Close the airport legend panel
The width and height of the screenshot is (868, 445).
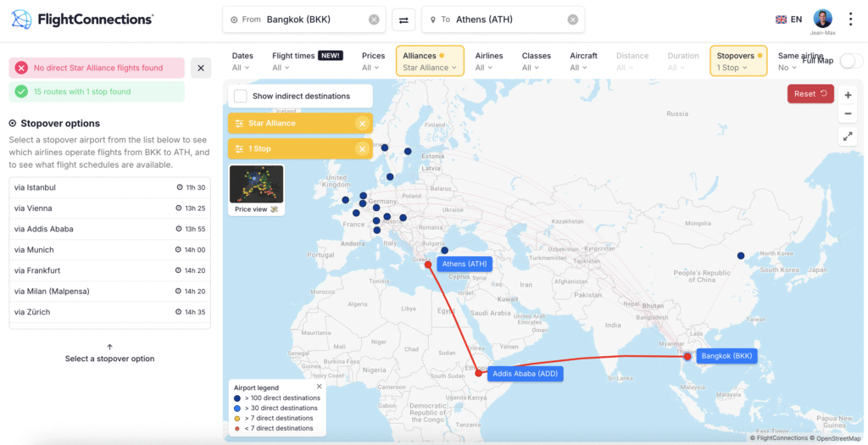pyautogui.click(x=320, y=387)
